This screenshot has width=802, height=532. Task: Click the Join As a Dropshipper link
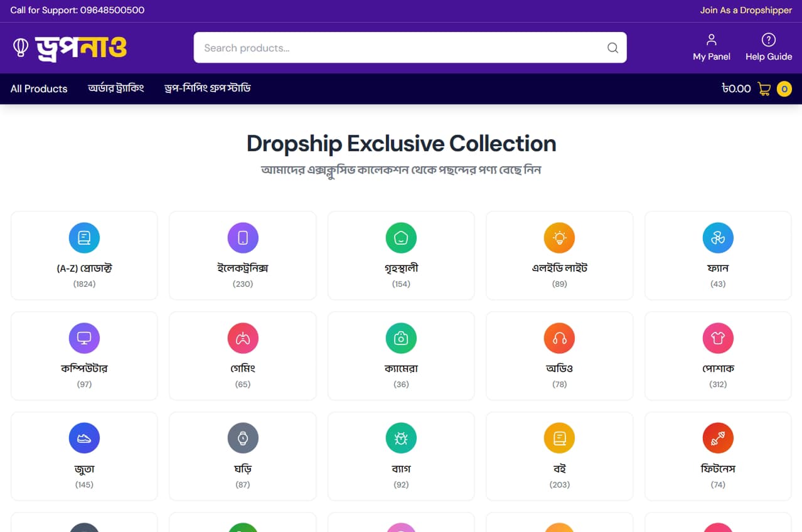pyautogui.click(x=746, y=10)
